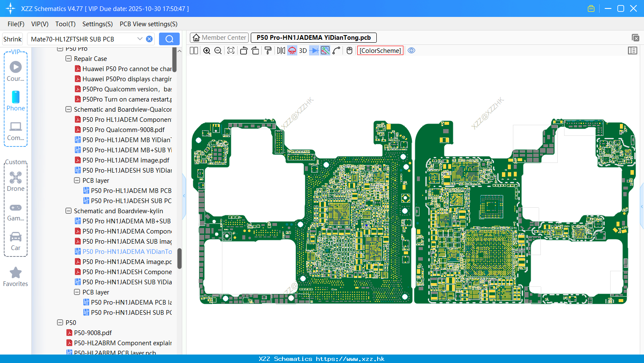This screenshot has height=363, width=644.
Task: Mirror the board view
Action: point(281,51)
